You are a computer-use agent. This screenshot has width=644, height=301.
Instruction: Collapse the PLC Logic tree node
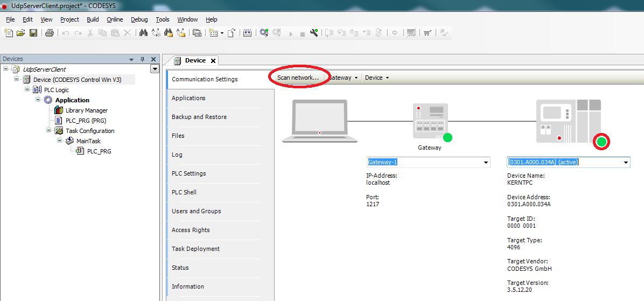pyautogui.click(x=27, y=90)
